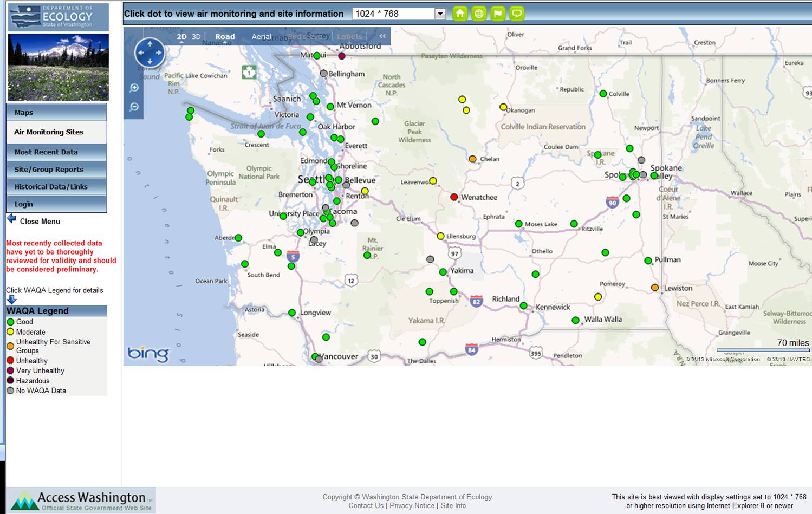Switch the map to 3D mode
Image resolution: width=812 pixels, height=514 pixels.
(x=196, y=37)
